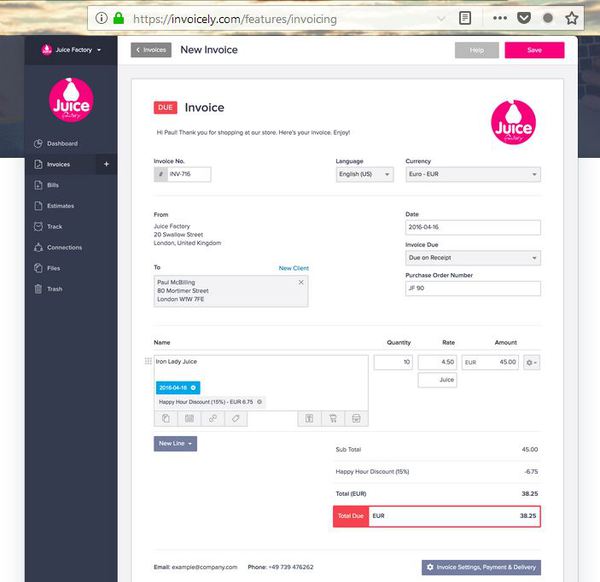
Task: Open reader view icon in address bar
Action: coord(465,18)
